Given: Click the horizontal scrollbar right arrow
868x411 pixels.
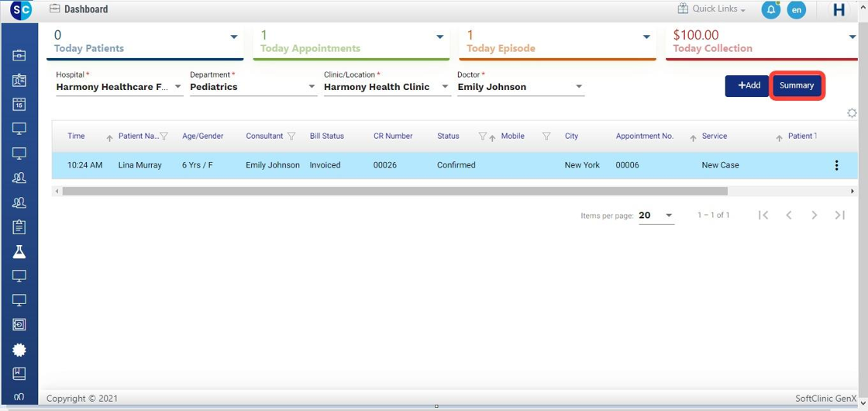Looking at the screenshot, I should 852,191.
